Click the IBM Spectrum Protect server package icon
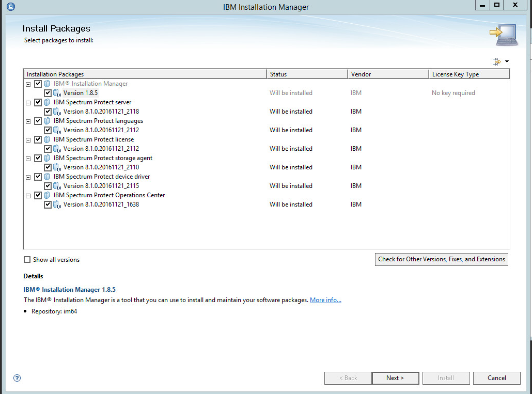This screenshot has height=394, width=532. coord(48,102)
